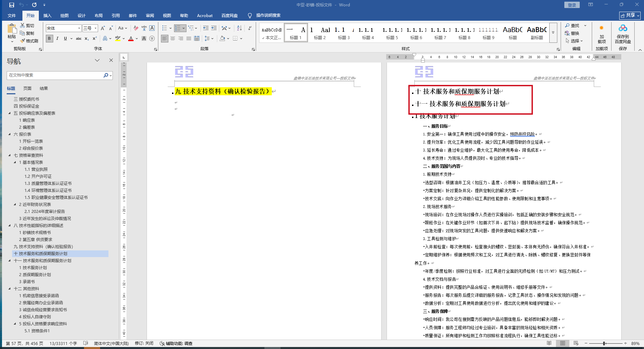644x349 pixels.
Task: Click the Save to Baidu Netdisk icon
Action: click(623, 33)
